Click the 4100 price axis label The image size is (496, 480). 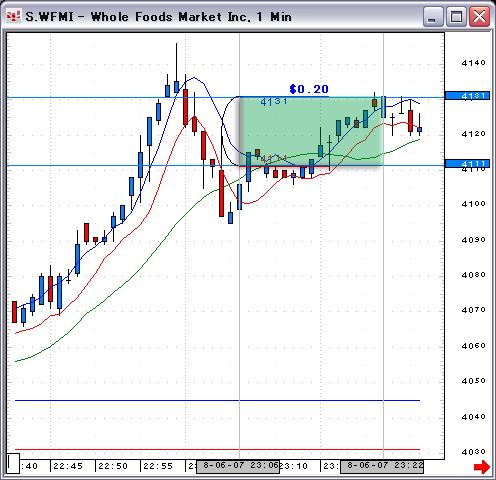473,204
